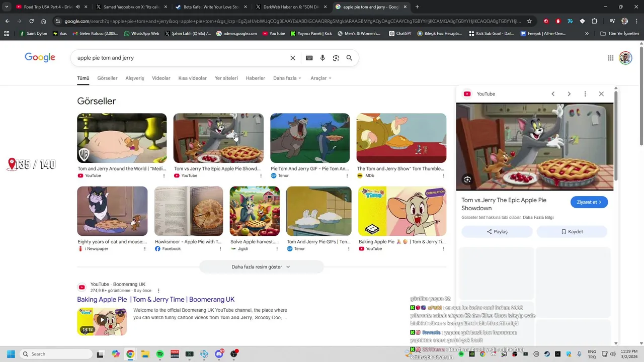The height and width of the screenshot is (362, 644).
Task: Open options for Boomerang UK video result
Action: tap(158, 291)
